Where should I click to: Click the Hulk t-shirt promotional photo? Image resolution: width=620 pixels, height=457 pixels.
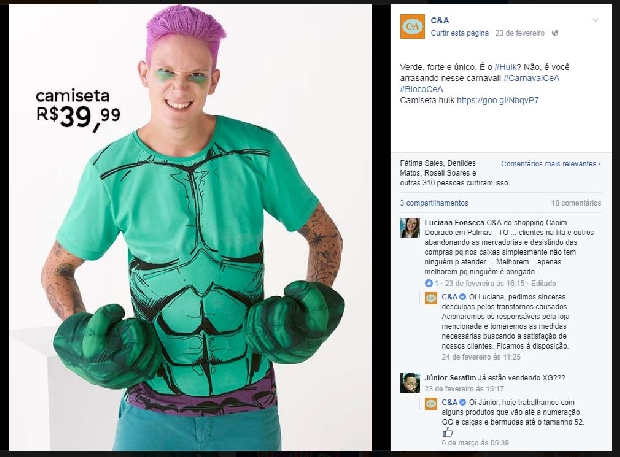[x=190, y=227]
